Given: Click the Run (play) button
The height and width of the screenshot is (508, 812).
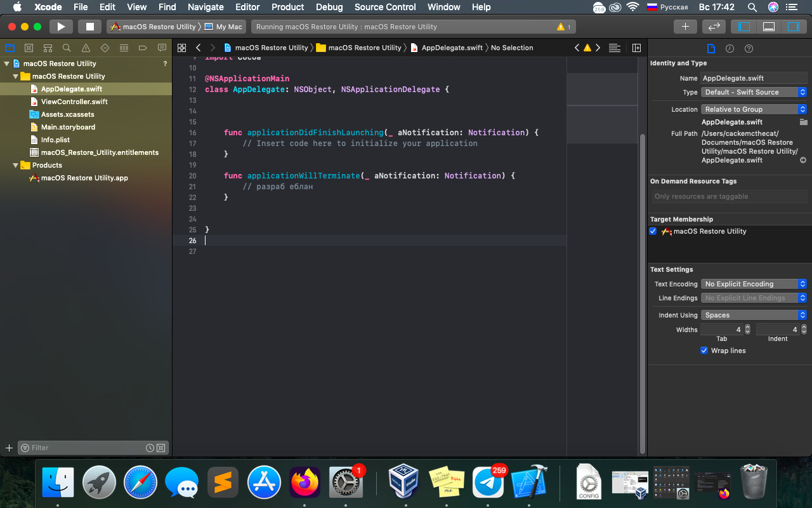Looking at the screenshot, I should click(x=61, y=27).
